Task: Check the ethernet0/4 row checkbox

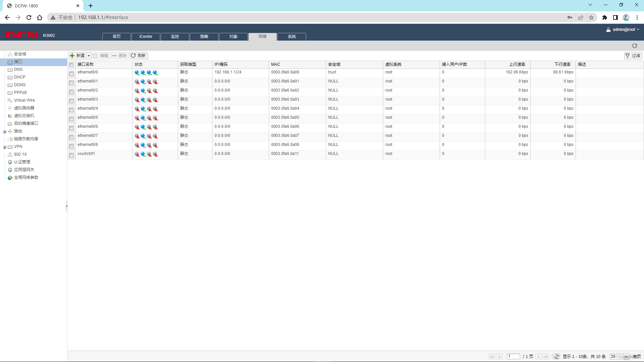Action: pos(71,110)
